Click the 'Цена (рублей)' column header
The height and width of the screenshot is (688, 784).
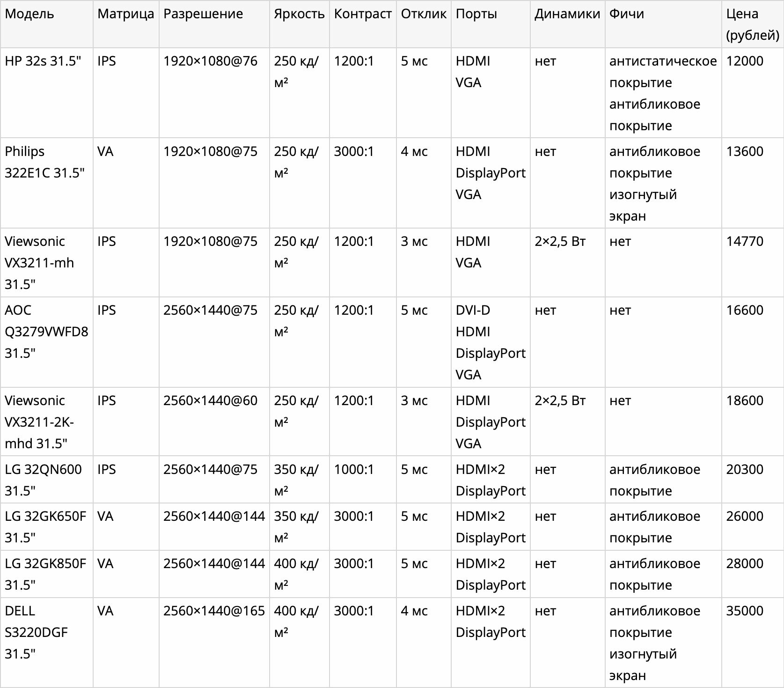coord(753,24)
